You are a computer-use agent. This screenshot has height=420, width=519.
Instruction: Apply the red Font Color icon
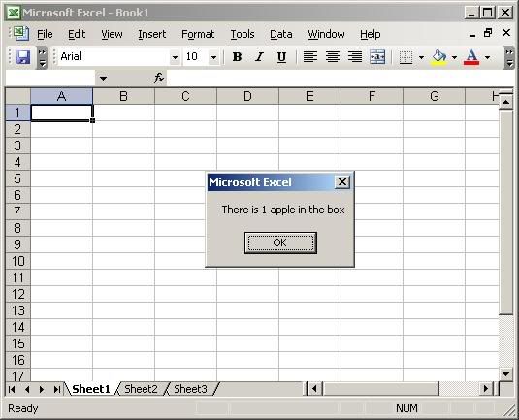471,57
